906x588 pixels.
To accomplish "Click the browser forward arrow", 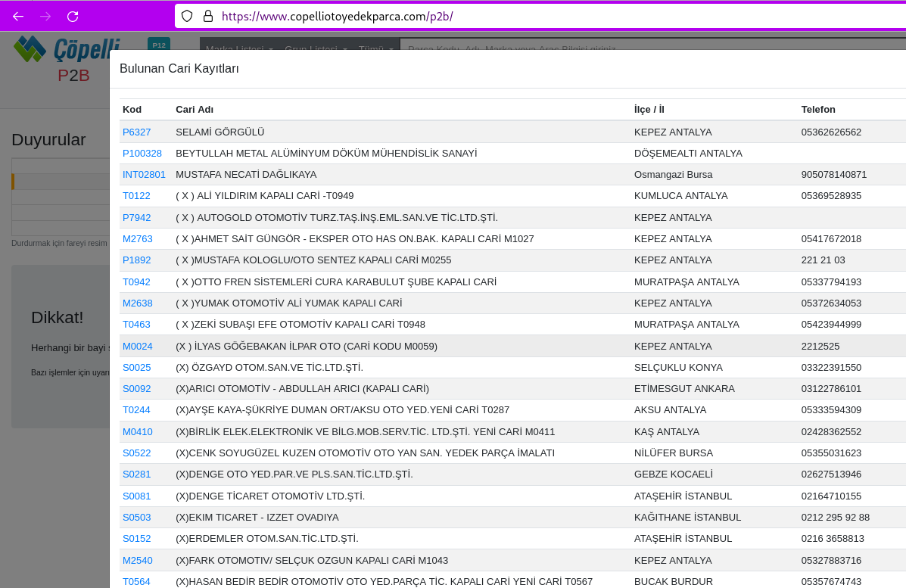I will click(x=45, y=16).
